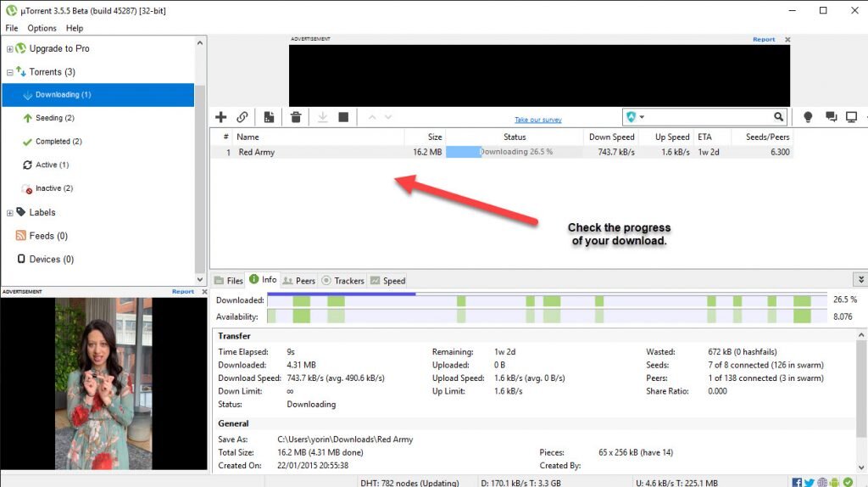Screen dimensions: 868x487
Task: Click the Labels tag icon
Action: [x=21, y=211]
